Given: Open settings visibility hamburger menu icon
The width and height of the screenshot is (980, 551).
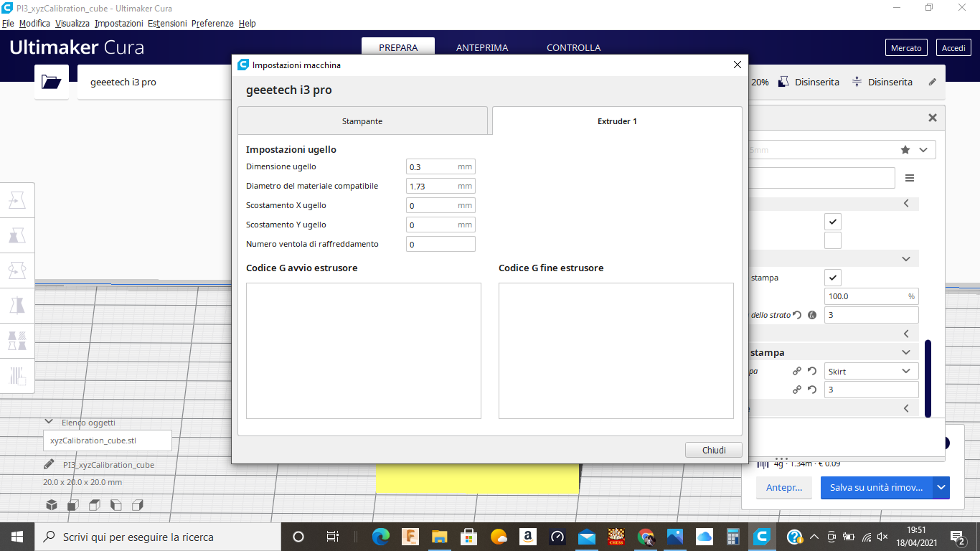Looking at the screenshot, I should pos(910,178).
